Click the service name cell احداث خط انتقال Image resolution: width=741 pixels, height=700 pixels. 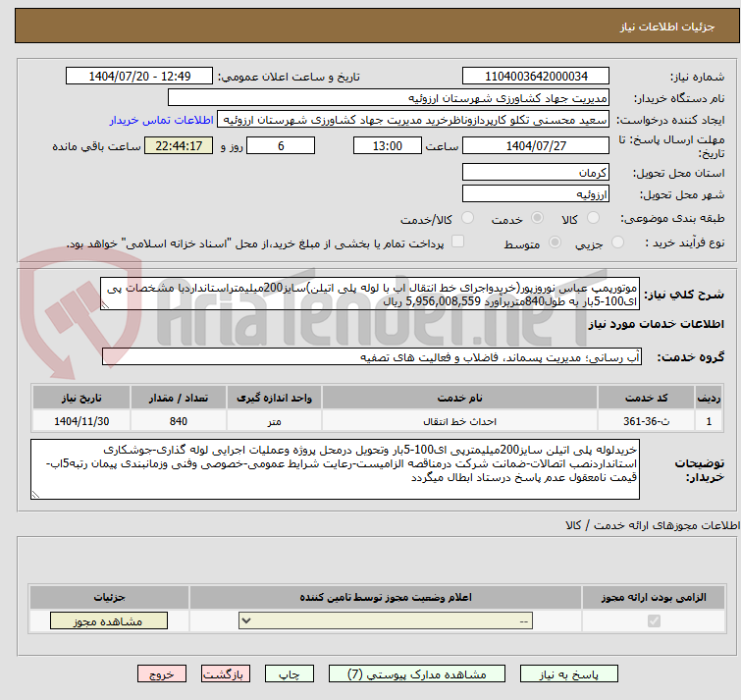[x=460, y=421]
